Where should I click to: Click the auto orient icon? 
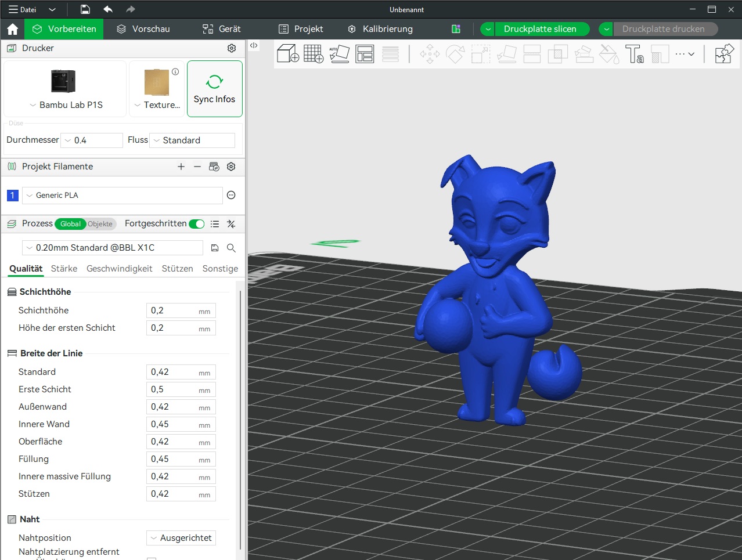339,54
